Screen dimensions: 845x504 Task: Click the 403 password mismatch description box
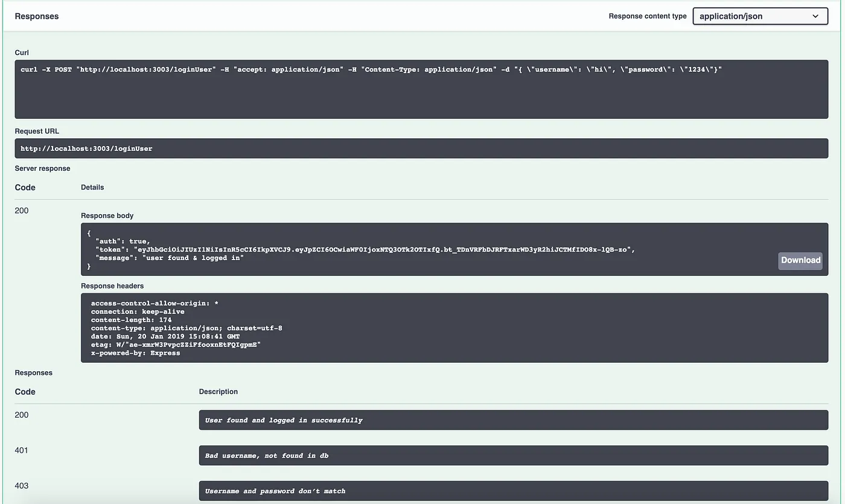tap(513, 491)
